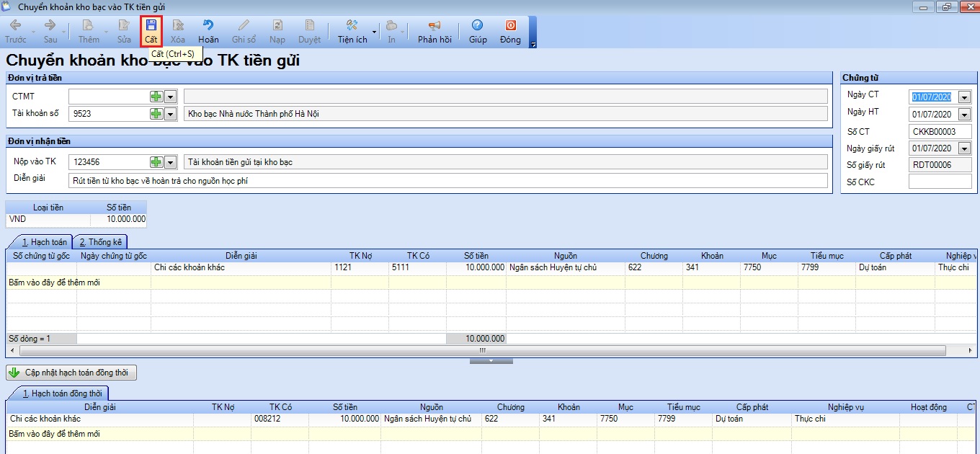The height and width of the screenshot is (454, 980).
Task: Switch to the Thống kê tab
Action: point(100,242)
